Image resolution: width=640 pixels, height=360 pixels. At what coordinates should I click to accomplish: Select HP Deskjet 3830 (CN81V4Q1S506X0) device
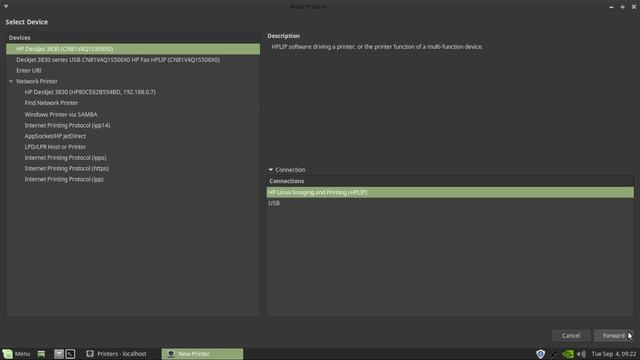coord(133,49)
